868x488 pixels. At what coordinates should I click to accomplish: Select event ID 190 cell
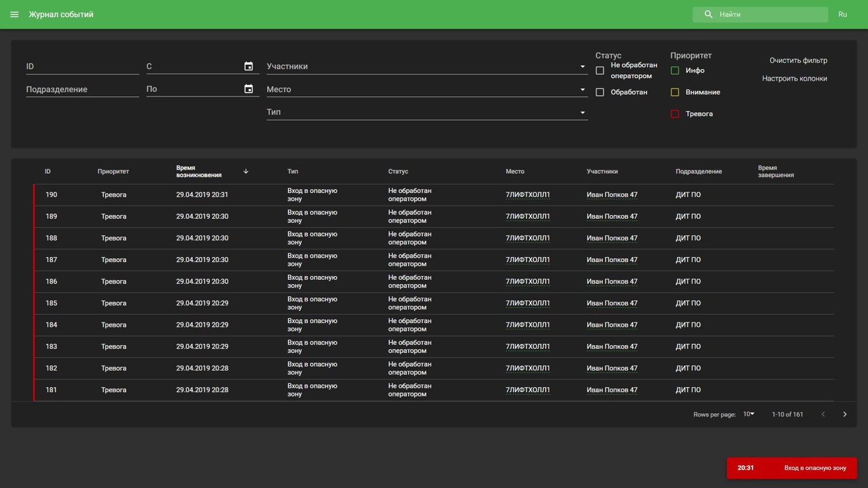click(x=51, y=195)
